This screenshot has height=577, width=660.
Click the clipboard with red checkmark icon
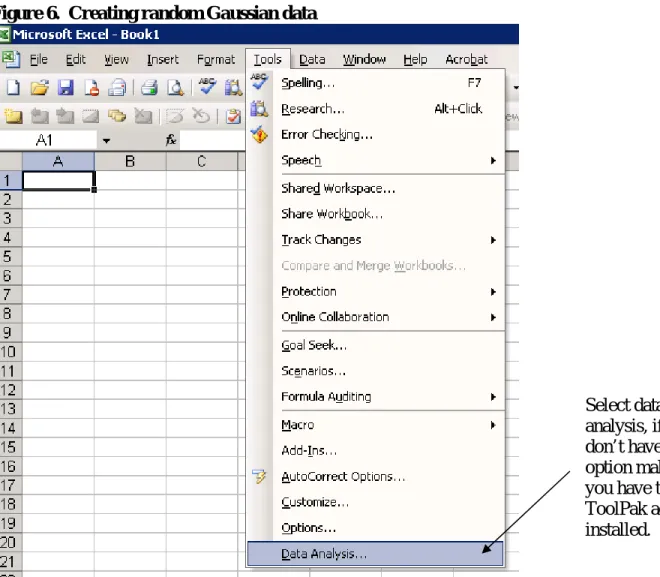(233, 116)
